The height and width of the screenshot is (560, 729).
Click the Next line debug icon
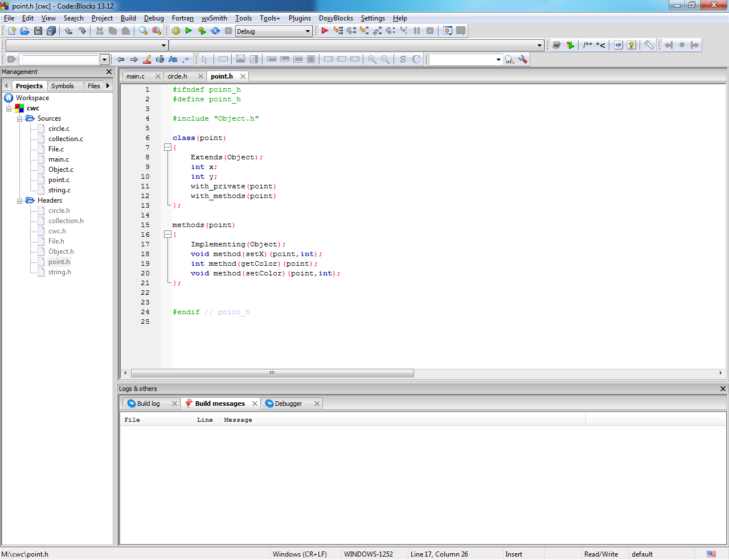[x=351, y=31]
